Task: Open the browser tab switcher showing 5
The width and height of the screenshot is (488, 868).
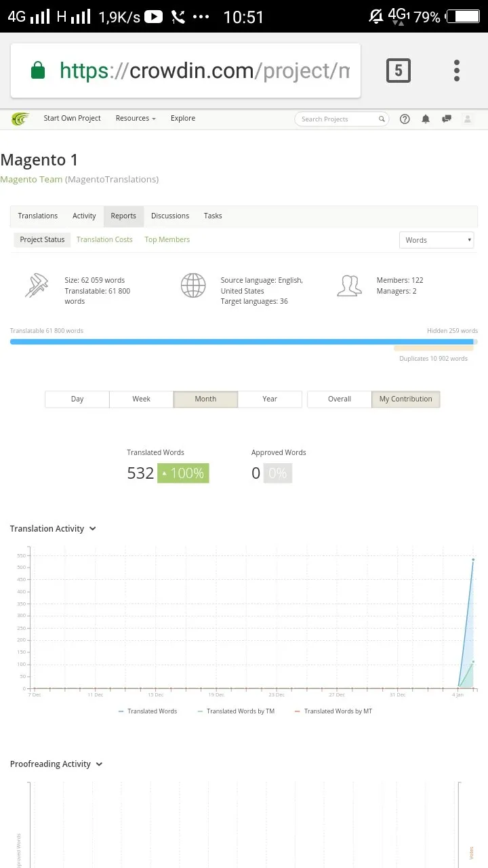Action: (399, 71)
